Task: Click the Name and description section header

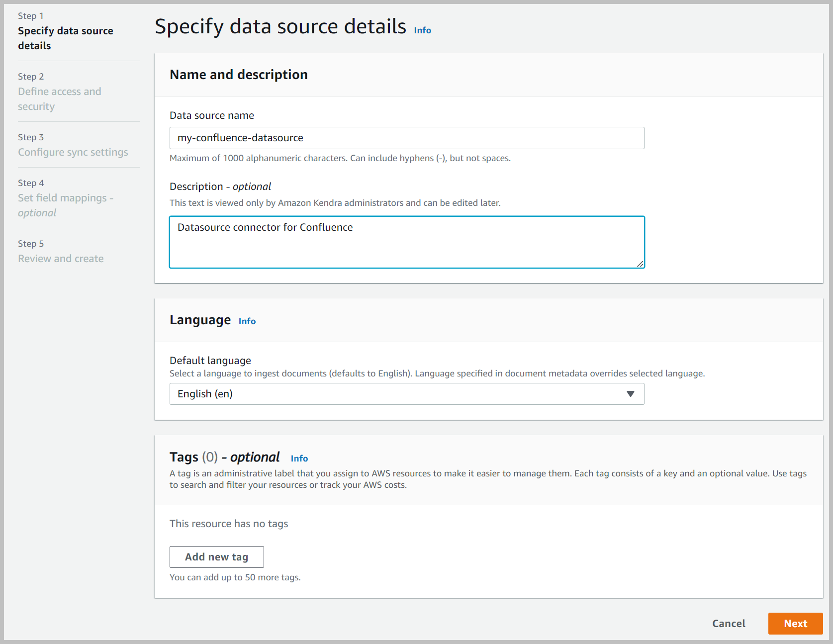Action: pyautogui.click(x=238, y=74)
